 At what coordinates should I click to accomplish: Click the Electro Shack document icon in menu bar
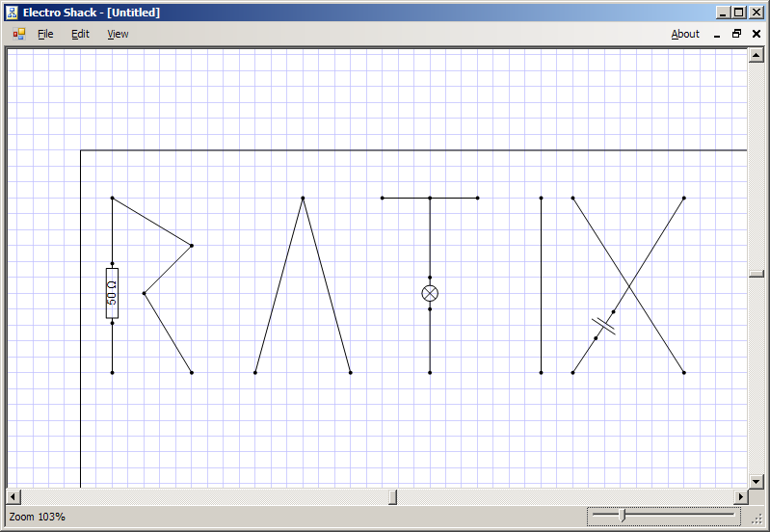pos(19,34)
